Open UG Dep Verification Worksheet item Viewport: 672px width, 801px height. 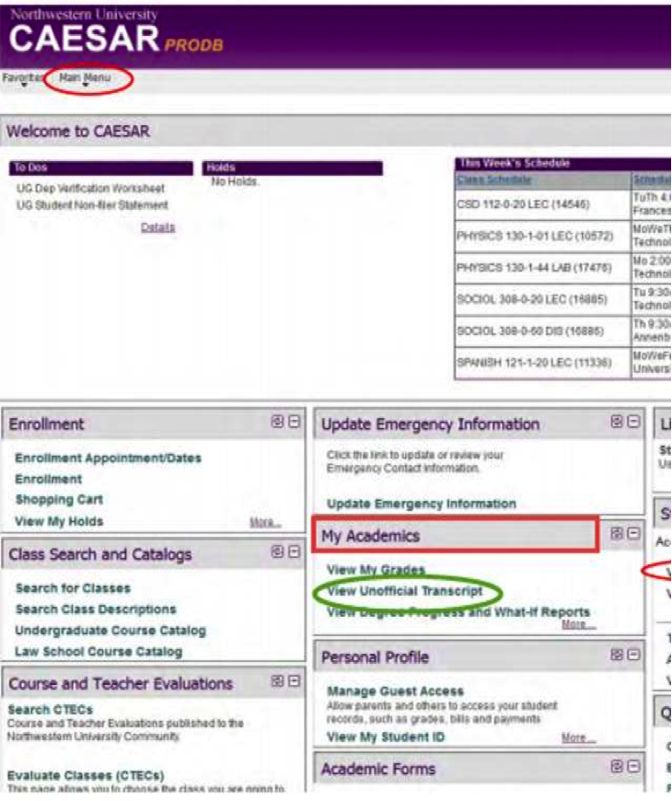tap(90, 189)
